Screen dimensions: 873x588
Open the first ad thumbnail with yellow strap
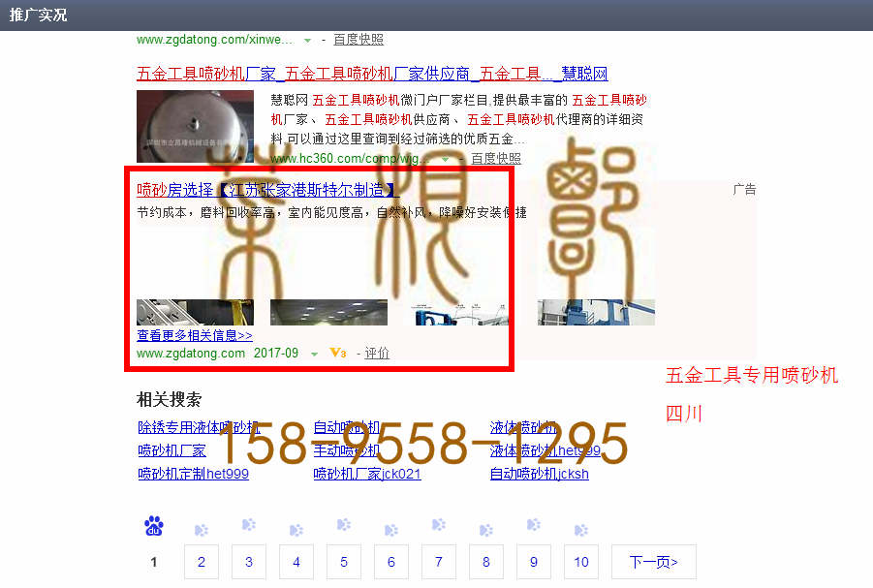[x=195, y=312]
